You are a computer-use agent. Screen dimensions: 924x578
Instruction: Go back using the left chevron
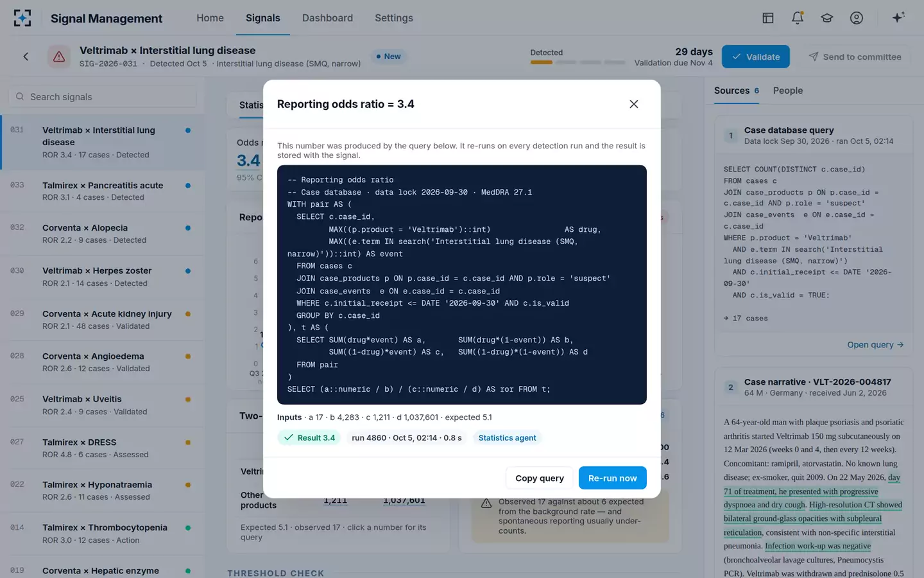point(26,57)
